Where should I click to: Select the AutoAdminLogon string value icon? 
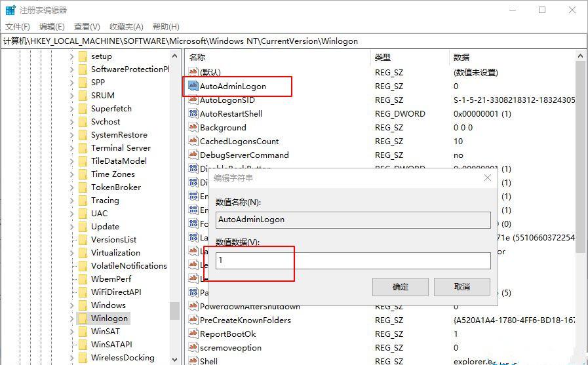(193, 86)
